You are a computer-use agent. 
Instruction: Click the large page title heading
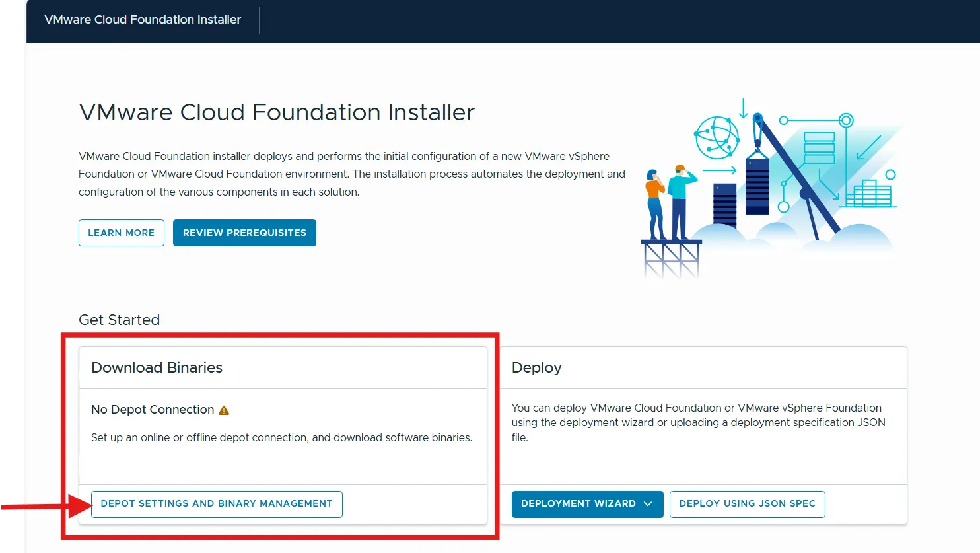click(x=277, y=112)
